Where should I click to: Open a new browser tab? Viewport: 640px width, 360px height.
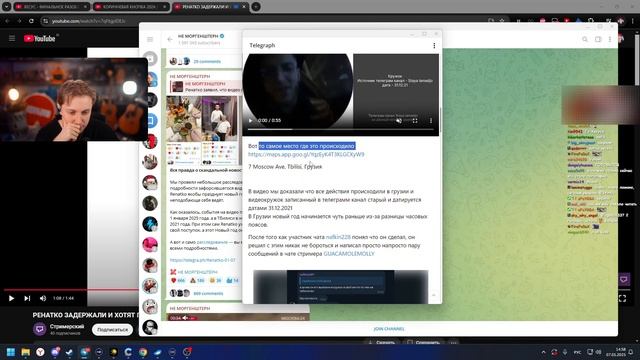coord(256,7)
